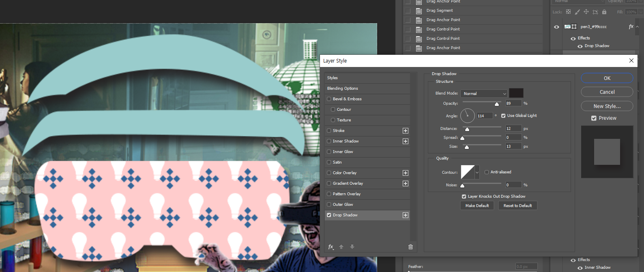Click the document icon beside Drag Segment
Screen dimensions: 644x272
point(419,11)
